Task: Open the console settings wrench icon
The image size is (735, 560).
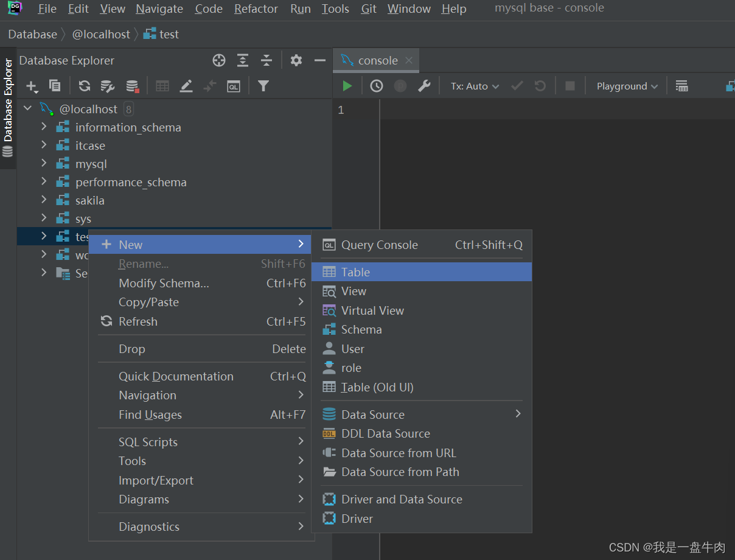Action: coord(424,86)
